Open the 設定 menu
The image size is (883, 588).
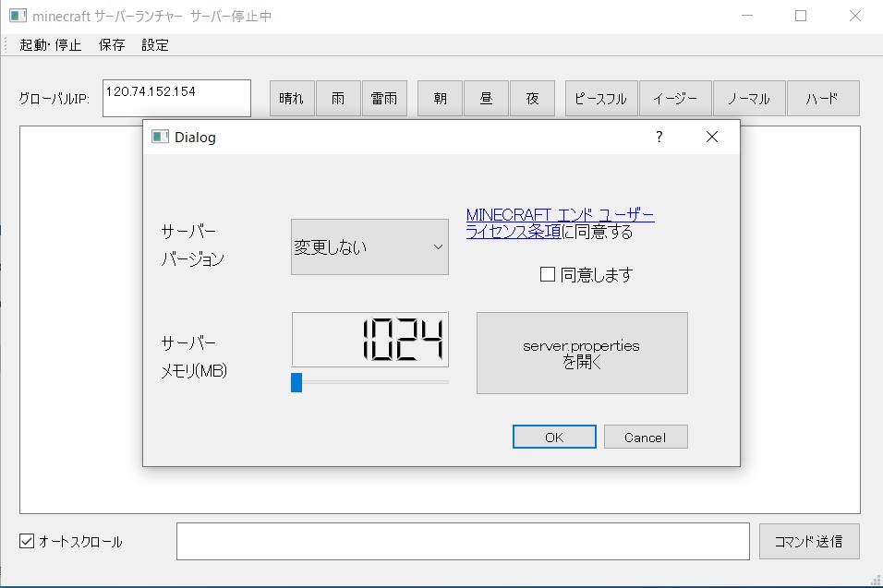click(155, 45)
